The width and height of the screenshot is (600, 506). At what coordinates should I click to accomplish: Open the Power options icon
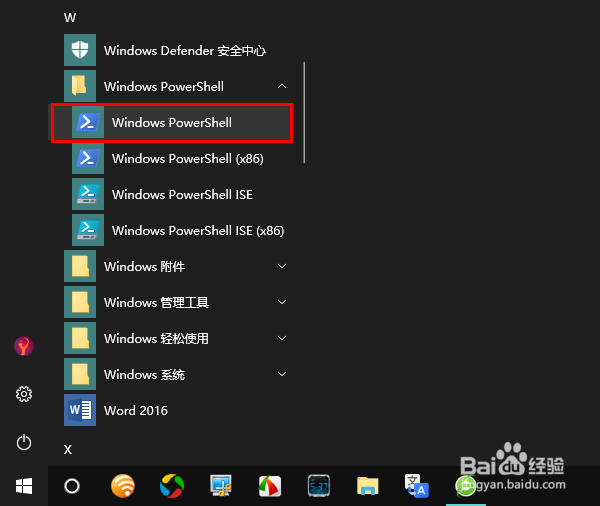click(24, 442)
